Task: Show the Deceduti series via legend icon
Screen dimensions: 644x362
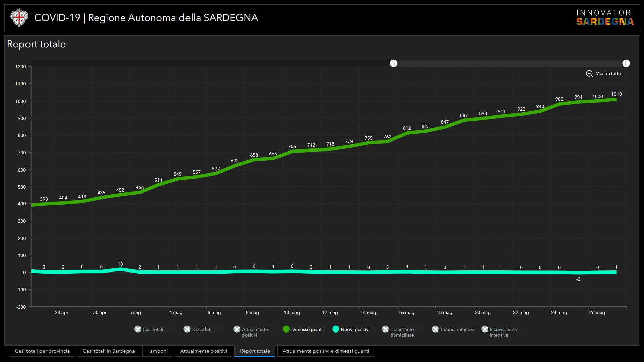Action: click(x=187, y=329)
